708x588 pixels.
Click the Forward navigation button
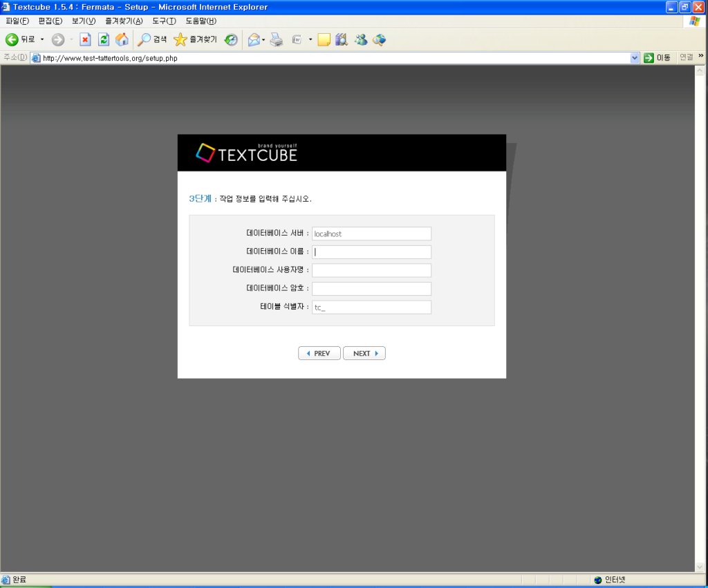tap(58, 39)
